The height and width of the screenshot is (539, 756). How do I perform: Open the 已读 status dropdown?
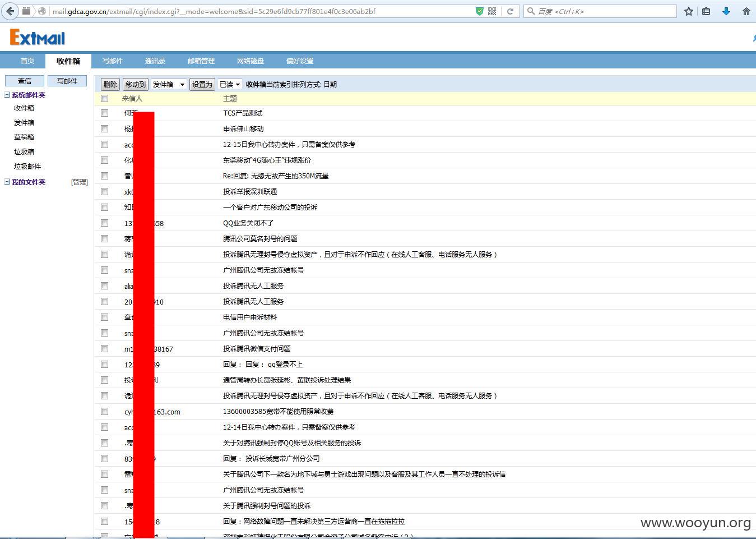[x=230, y=84]
